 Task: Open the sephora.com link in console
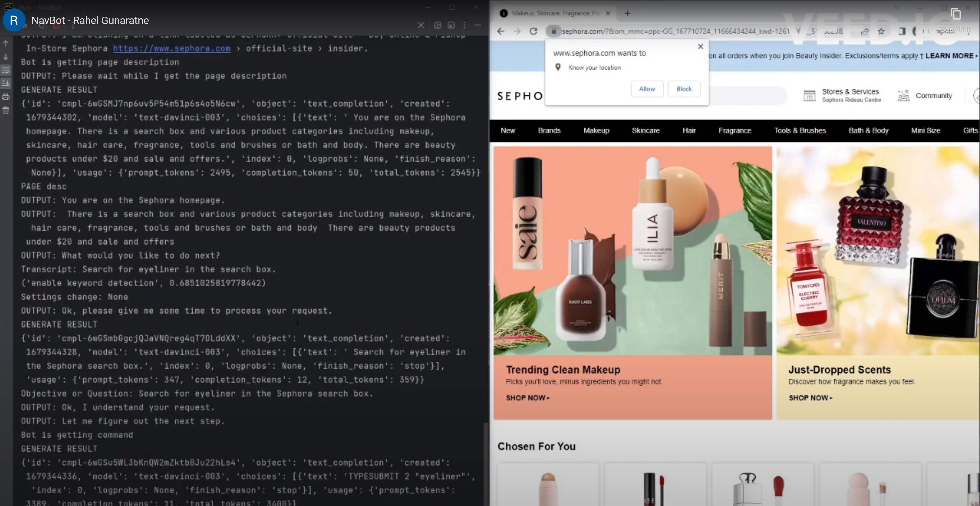(x=172, y=48)
